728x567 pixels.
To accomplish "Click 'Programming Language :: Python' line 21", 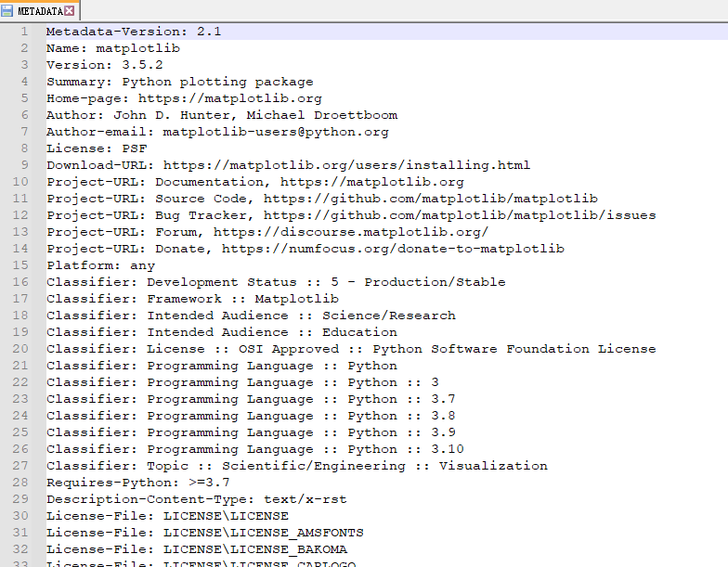I will click(x=221, y=366).
